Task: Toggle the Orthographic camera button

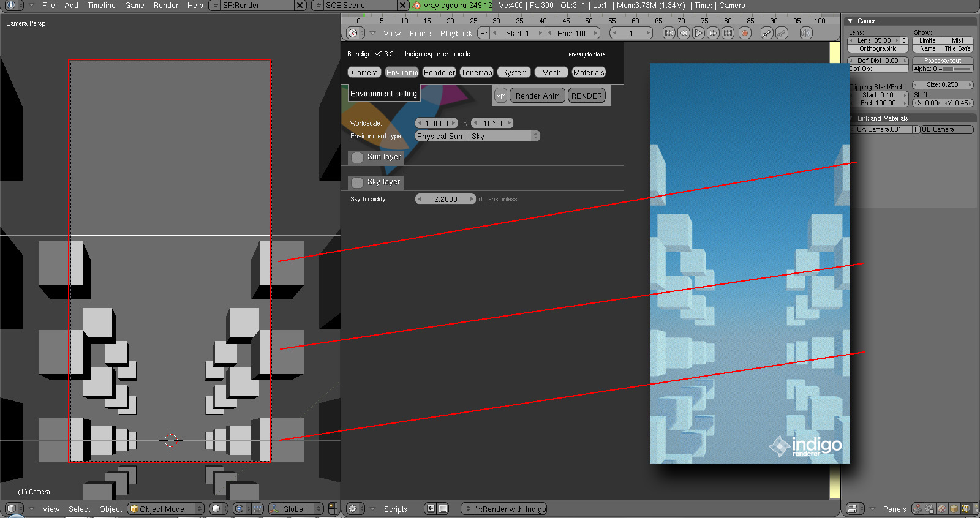Action: [878, 49]
